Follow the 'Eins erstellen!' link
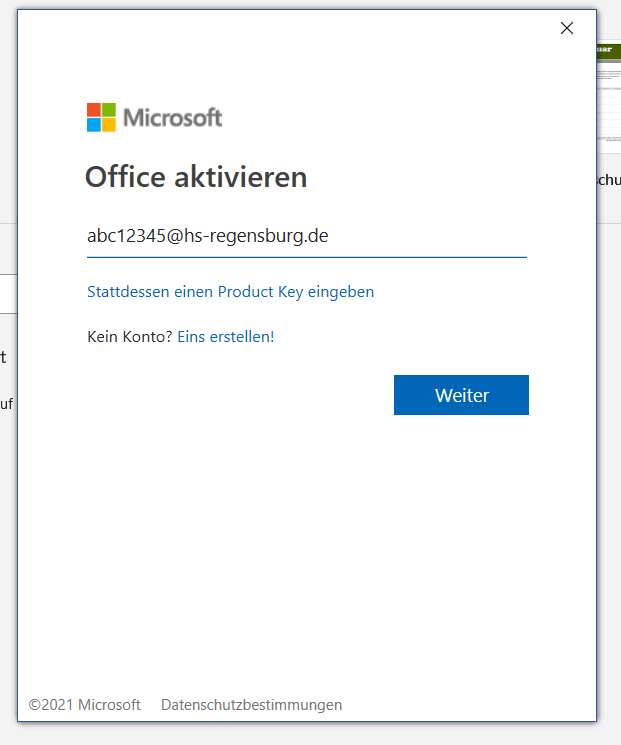621x745 pixels. click(x=225, y=337)
